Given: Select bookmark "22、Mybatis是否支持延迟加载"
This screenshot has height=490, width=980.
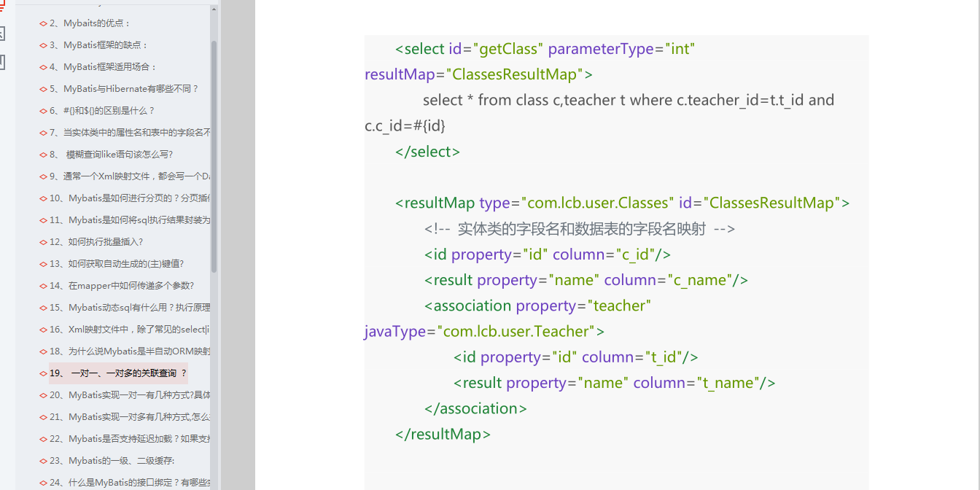Looking at the screenshot, I should pyautogui.click(x=130, y=439).
